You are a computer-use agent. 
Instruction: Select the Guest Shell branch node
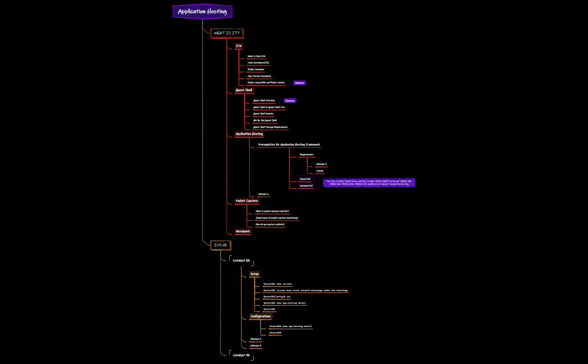pos(244,90)
